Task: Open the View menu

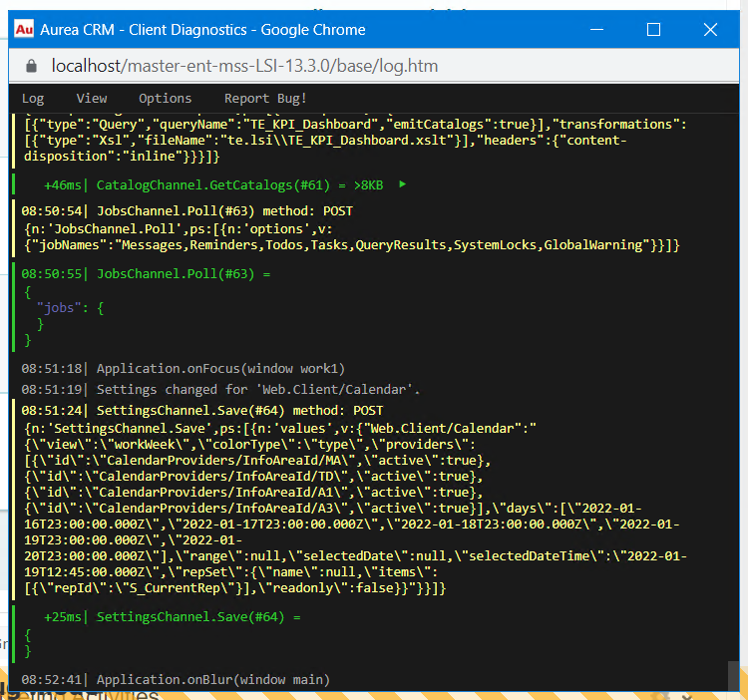Action: [92, 99]
